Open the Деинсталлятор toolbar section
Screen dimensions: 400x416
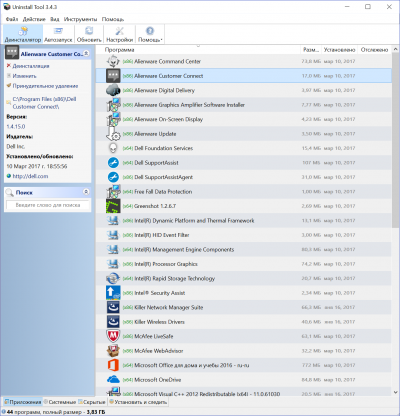click(x=23, y=34)
